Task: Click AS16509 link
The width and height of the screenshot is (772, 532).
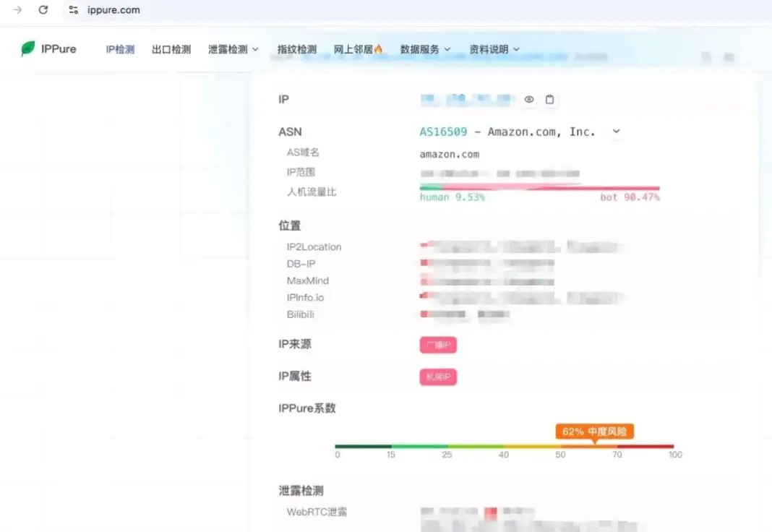Action: coord(443,132)
